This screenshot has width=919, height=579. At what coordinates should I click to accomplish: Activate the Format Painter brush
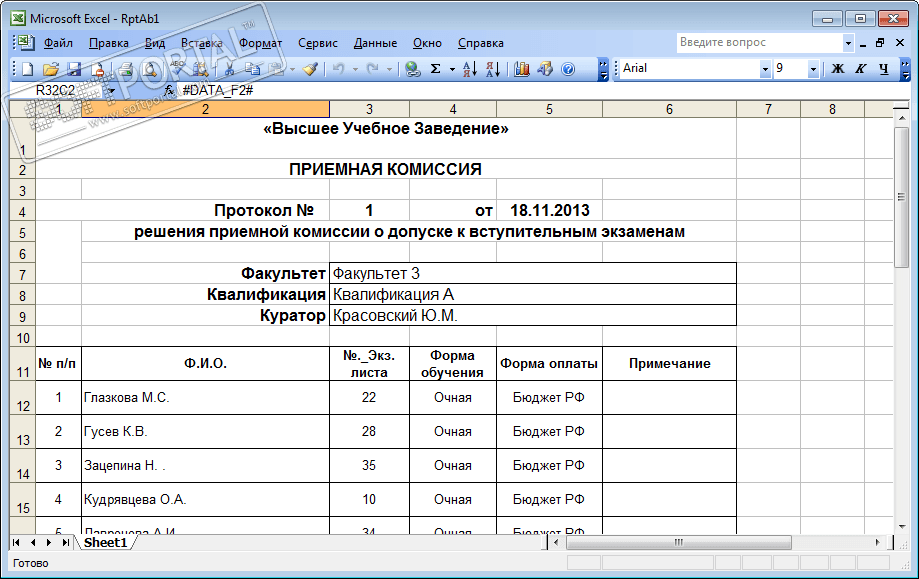[310, 69]
